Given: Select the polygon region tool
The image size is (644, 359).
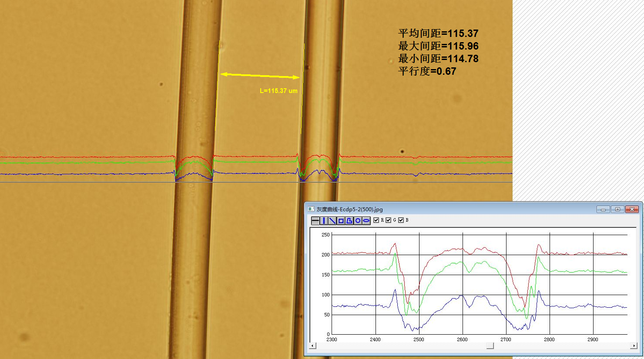Looking at the screenshot, I should coord(349,221).
